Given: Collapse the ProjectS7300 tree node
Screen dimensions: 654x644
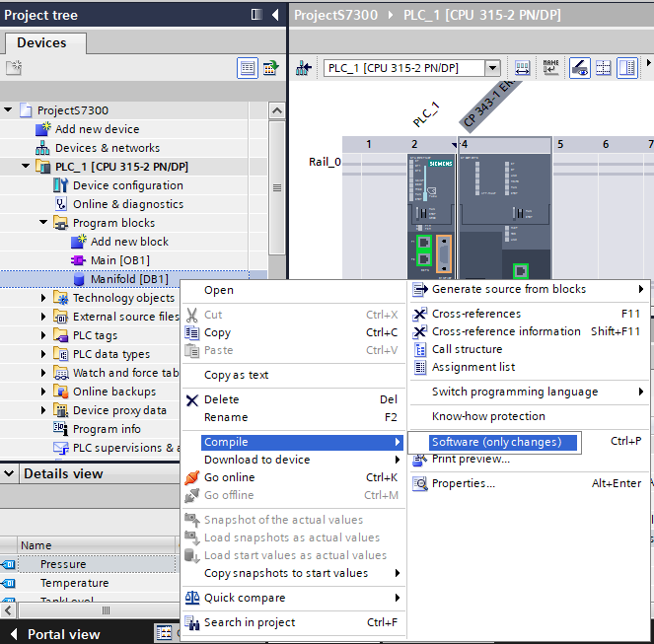Looking at the screenshot, I should tap(8, 110).
